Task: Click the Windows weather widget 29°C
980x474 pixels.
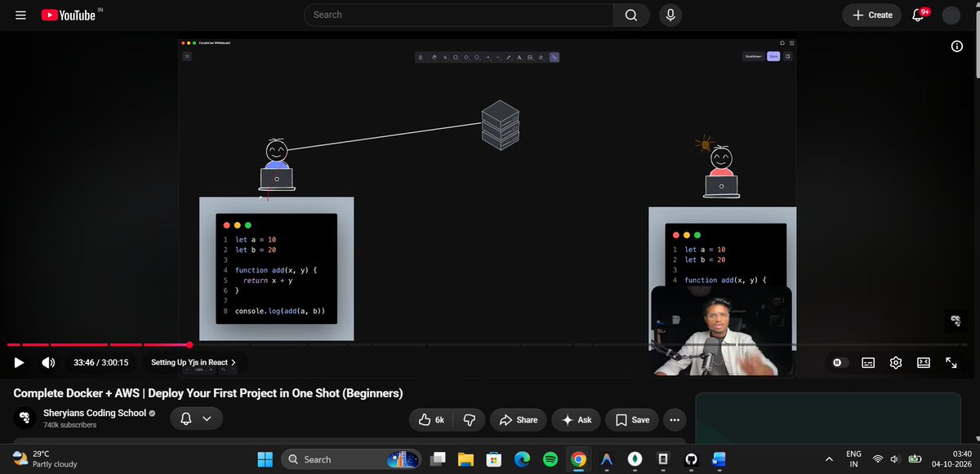Action: [45, 458]
